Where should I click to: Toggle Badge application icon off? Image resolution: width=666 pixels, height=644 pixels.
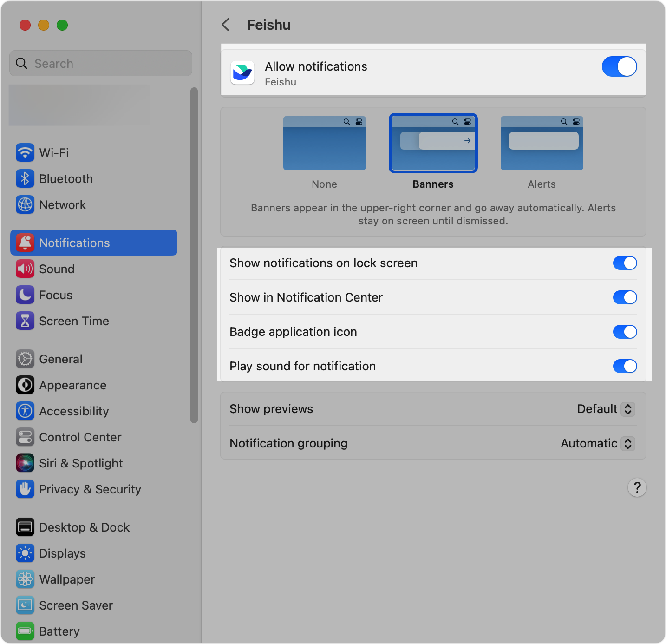[625, 332]
